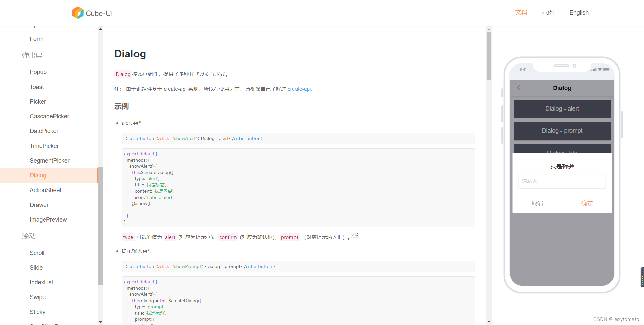Click the sidebar scroll down arrow
Image resolution: width=644 pixels, height=325 pixels.
pyautogui.click(x=100, y=322)
